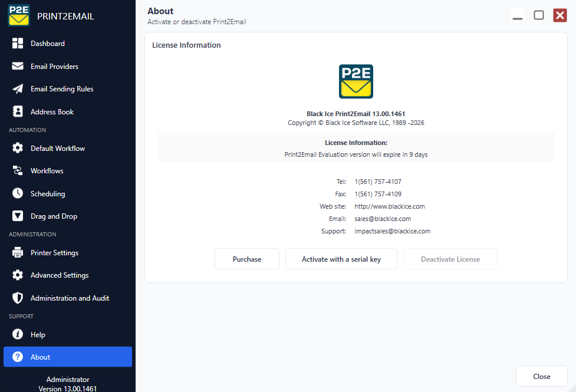
Task: Open the Help section
Action: click(68, 334)
